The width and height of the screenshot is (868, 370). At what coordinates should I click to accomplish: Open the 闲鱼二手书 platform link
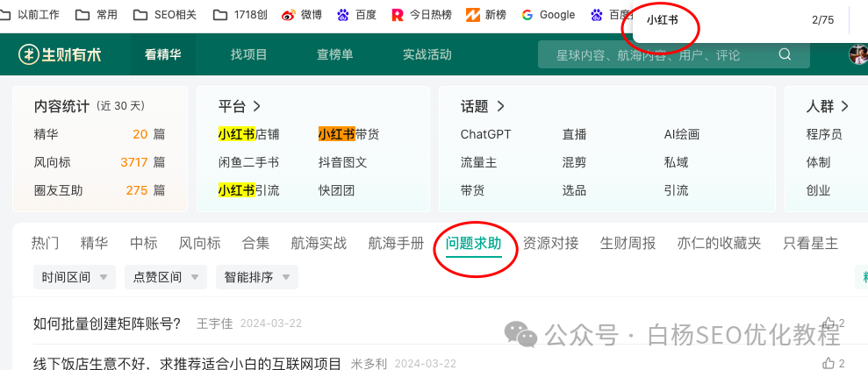click(248, 162)
